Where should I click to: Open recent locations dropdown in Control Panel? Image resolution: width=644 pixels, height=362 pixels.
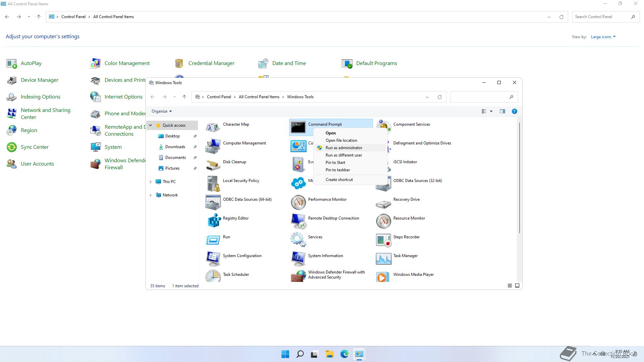coord(29,17)
